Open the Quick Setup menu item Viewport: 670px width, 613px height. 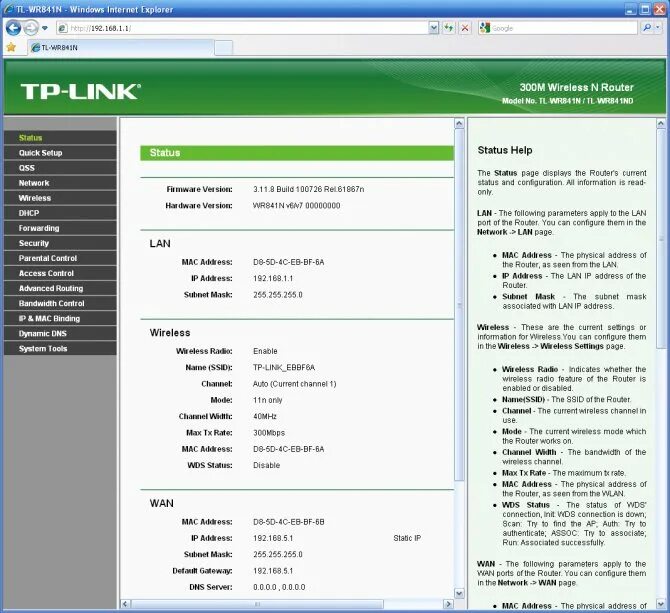tap(60, 153)
